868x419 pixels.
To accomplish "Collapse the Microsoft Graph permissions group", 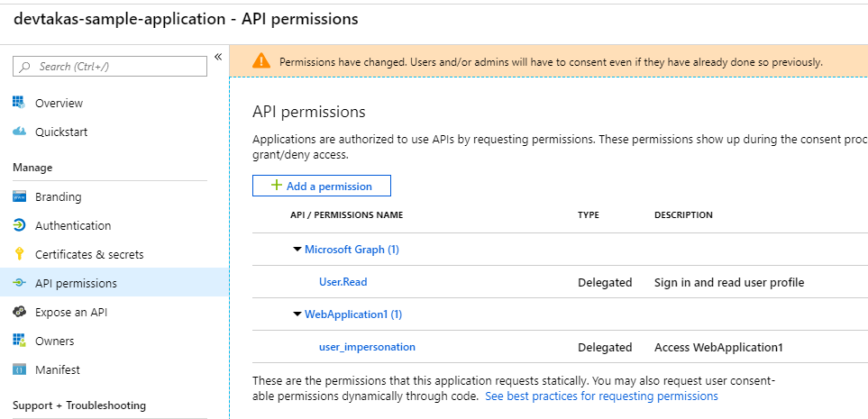I will [297, 250].
